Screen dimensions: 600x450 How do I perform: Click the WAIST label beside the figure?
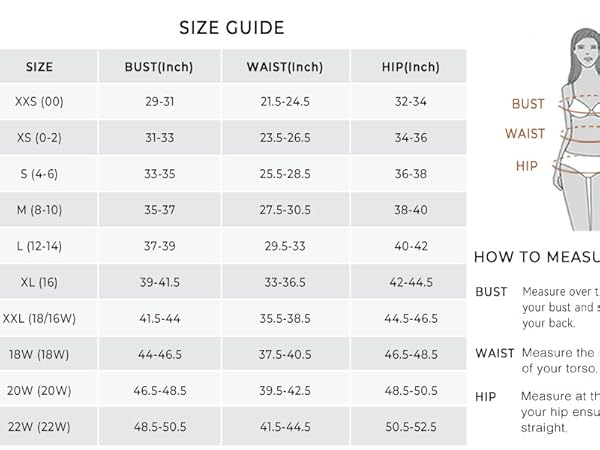coord(525,133)
